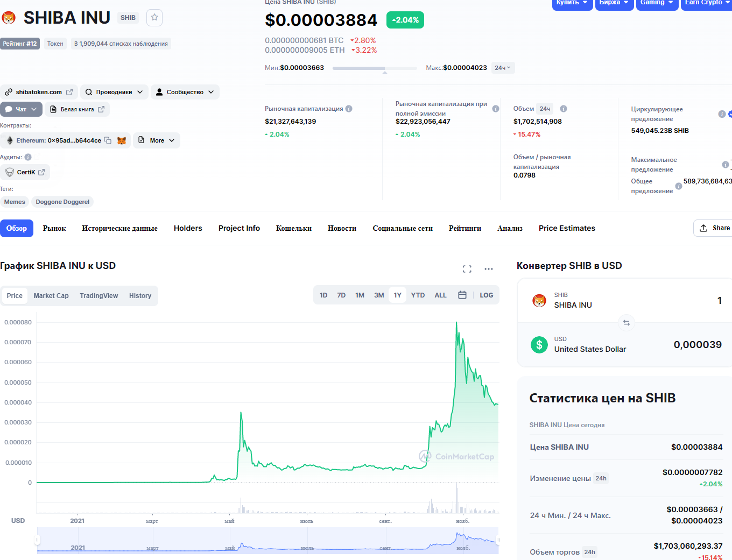Click the Share button

pyautogui.click(x=714, y=228)
